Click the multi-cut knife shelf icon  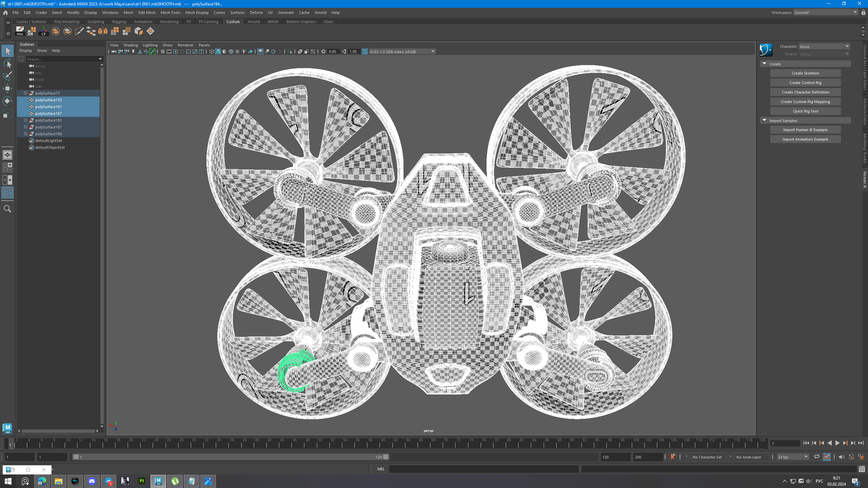coord(79,31)
